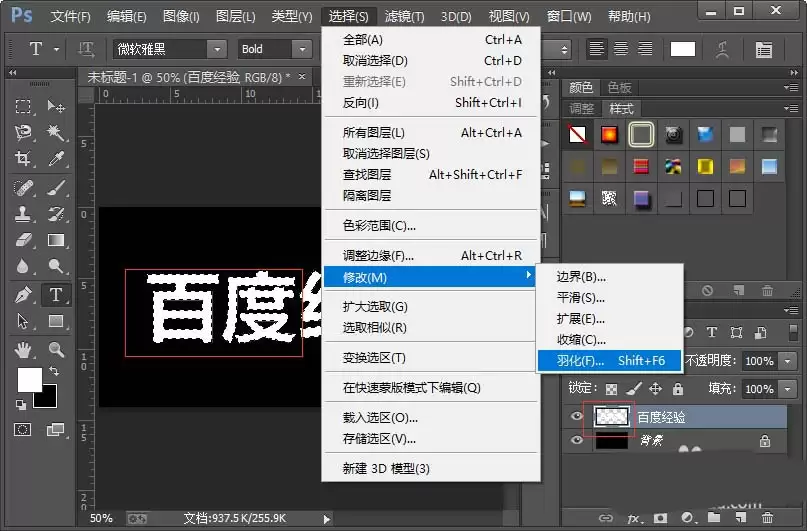Choose 羽化(F)... from the submenu
This screenshot has width=807, height=531.
(610, 361)
